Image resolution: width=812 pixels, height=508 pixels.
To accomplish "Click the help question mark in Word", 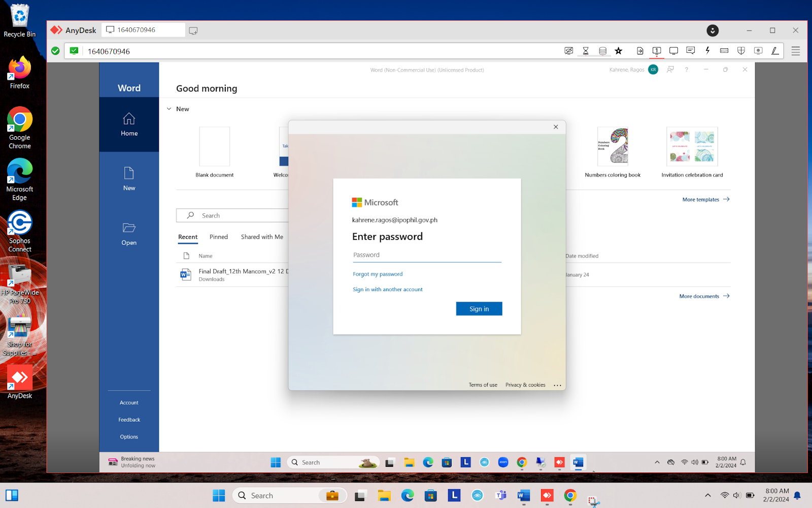I will pyautogui.click(x=687, y=70).
